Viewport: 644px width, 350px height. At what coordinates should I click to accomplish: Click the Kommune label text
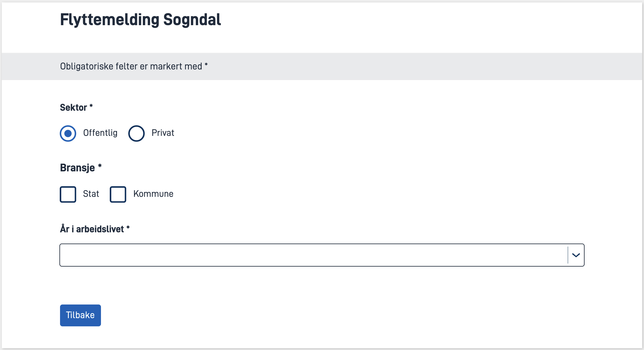pos(153,194)
